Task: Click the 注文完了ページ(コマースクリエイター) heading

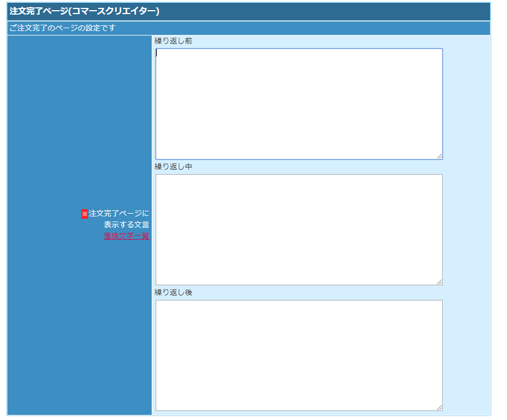Action: coord(85,11)
